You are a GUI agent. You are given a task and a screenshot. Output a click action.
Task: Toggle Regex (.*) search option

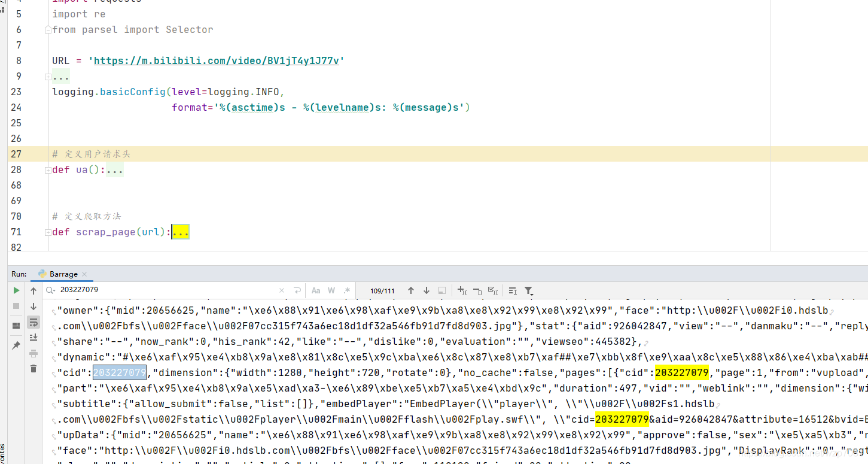(347, 290)
